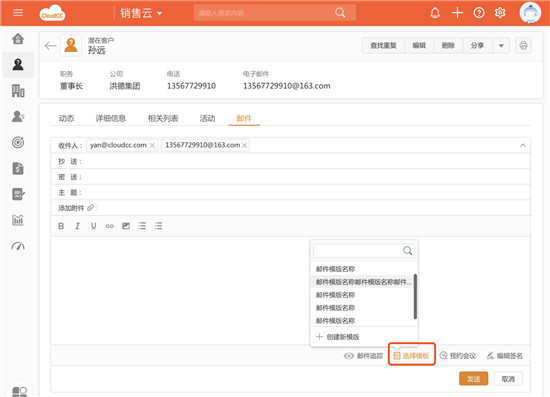Click the print icon button

click(523, 46)
